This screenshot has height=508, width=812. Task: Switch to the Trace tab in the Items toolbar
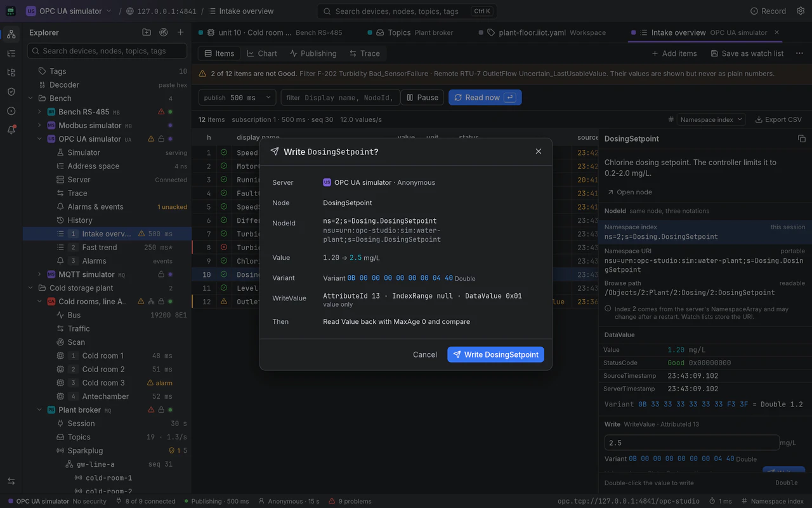point(364,53)
